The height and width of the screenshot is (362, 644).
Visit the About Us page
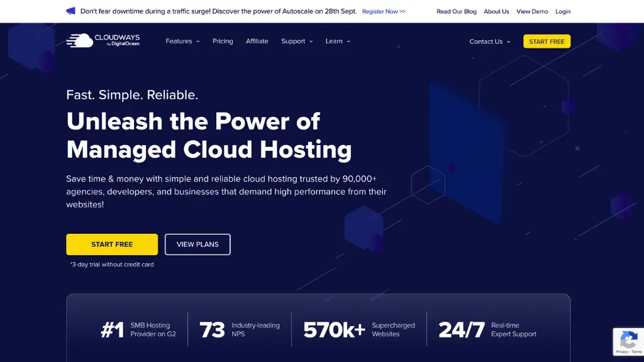point(496,11)
